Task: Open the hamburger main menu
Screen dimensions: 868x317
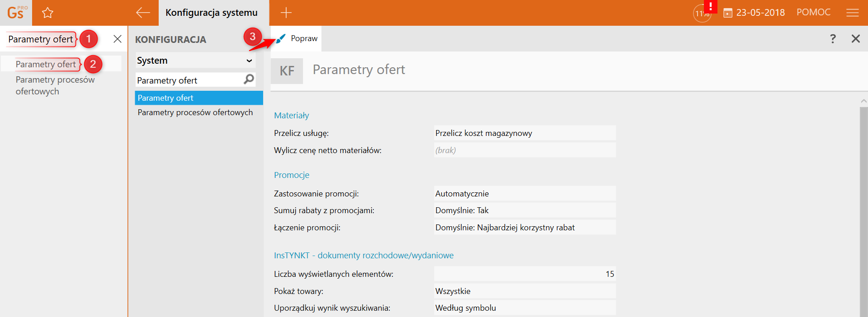Action: [852, 13]
